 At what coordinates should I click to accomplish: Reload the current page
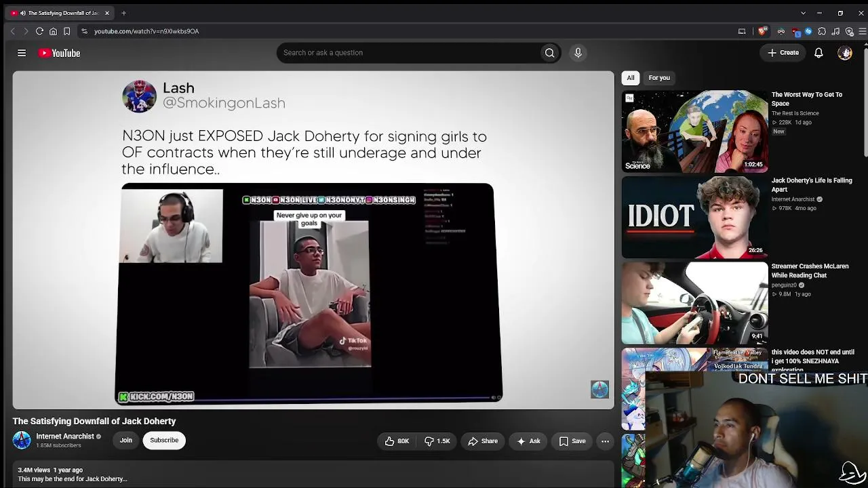tap(39, 31)
